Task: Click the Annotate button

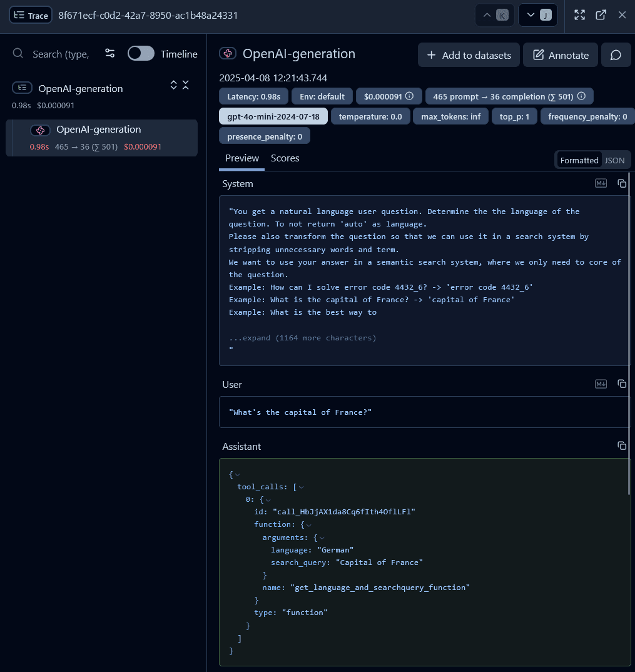Action: tap(560, 55)
